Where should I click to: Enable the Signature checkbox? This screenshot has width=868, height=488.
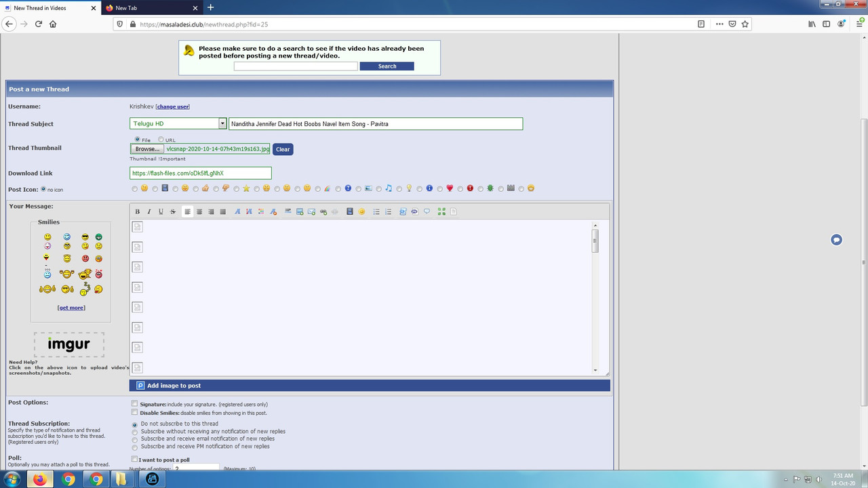(134, 404)
